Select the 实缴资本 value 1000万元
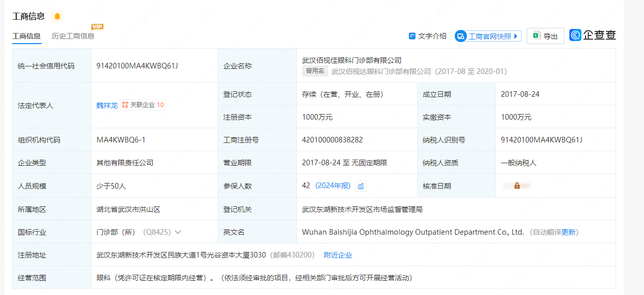Viewport: 644px width, 295px height. tap(516, 117)
